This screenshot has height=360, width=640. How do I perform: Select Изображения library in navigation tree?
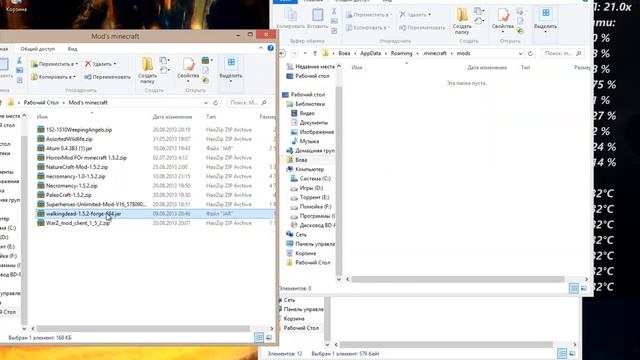coord(312,132)
